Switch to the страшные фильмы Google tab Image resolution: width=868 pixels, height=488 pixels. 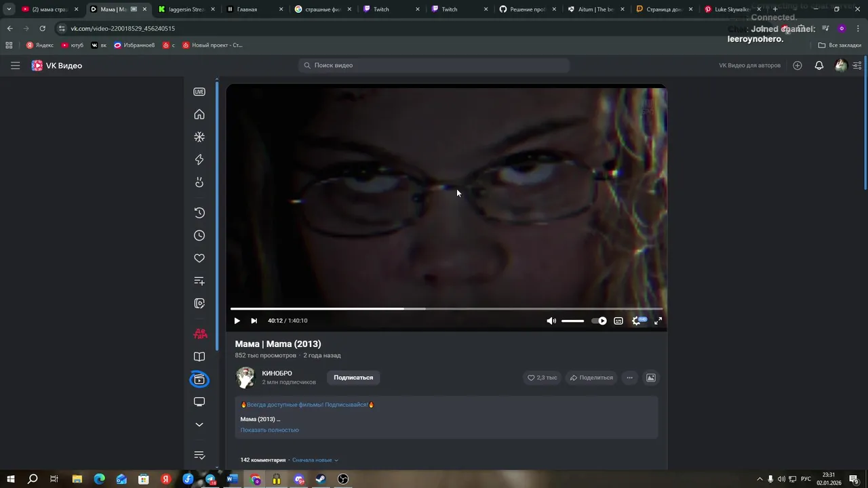point(323,9)
